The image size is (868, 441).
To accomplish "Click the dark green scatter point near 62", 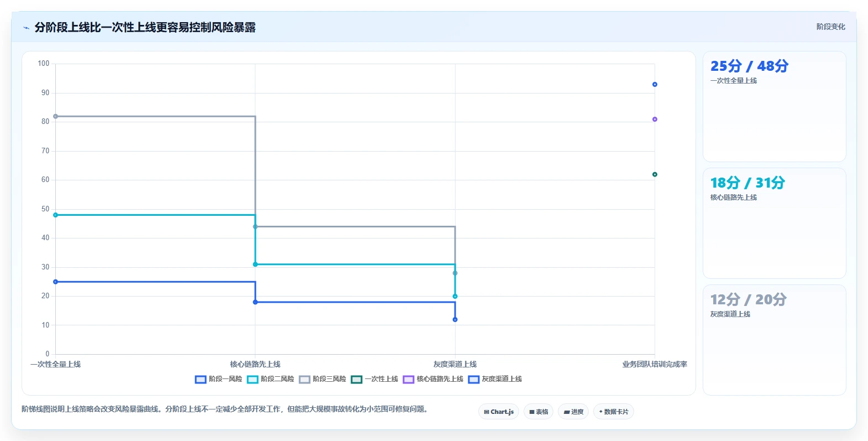I will pyautogui.click(x=655, y=174).
